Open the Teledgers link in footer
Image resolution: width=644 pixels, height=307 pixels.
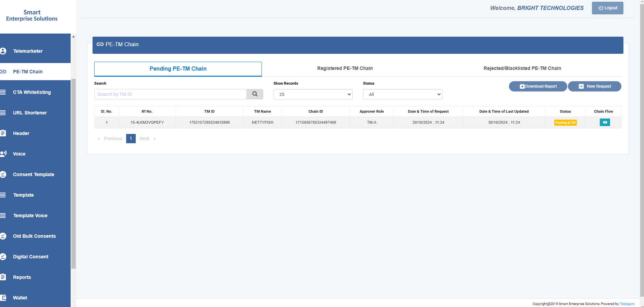[627, 304]
